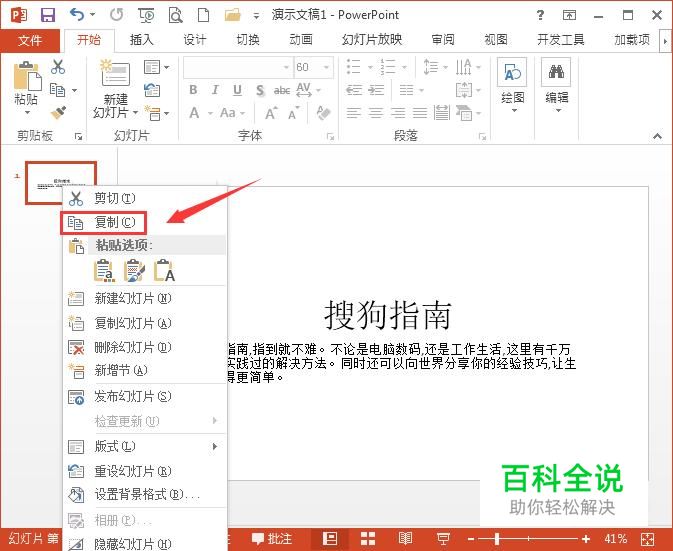673x551 pixels.
Task: Switch to the Animations tab
Action: (301, 40)
